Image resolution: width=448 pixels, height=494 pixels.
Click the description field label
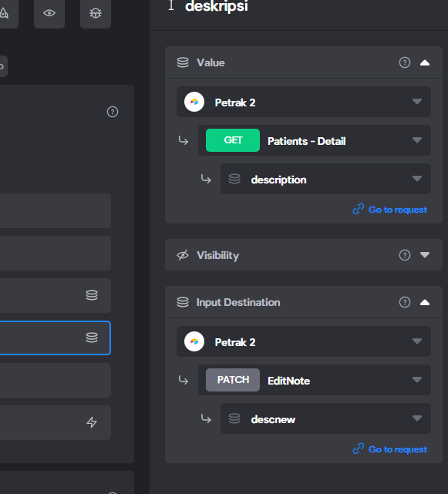(x=278, y=180)
